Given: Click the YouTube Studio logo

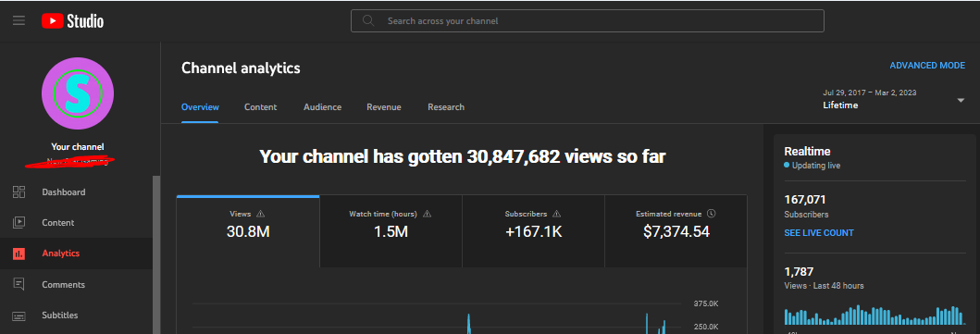Looking at the screenshot, I should 72,21.
